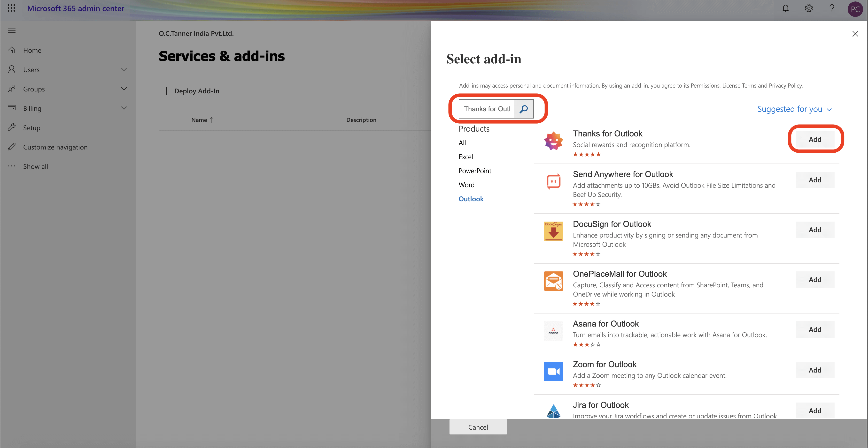Open the PC account avatar

(855, 9)
